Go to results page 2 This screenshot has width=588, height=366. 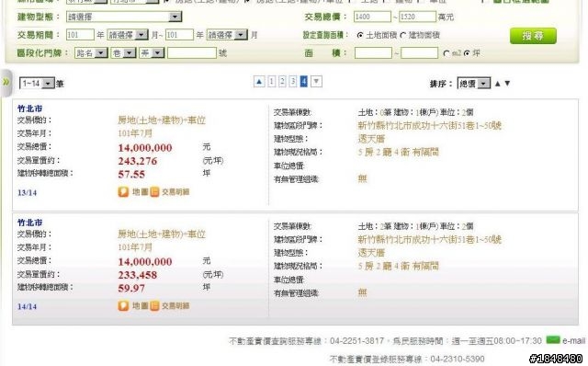pyautogui.click(x=282, y=82)
